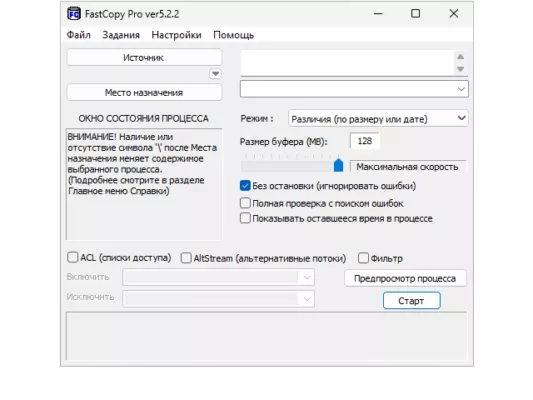Expand source history arrow below Источник

tap(215, 73)
